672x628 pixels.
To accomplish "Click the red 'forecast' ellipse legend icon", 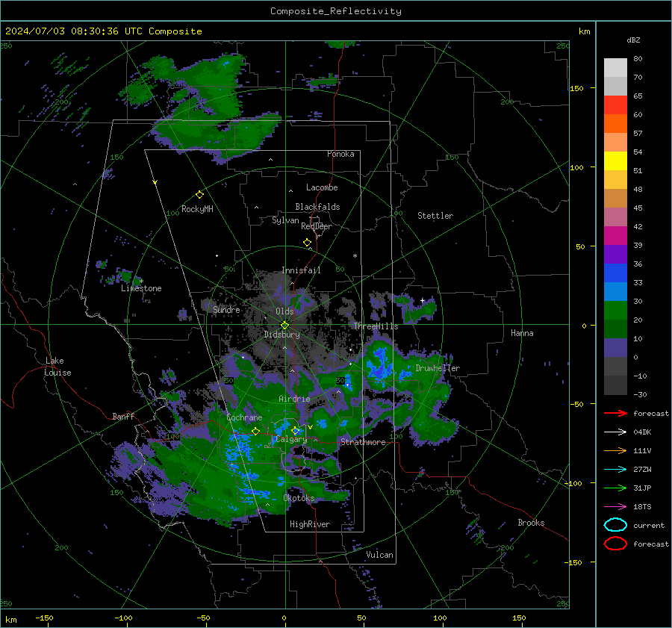I will click(615, 544).
